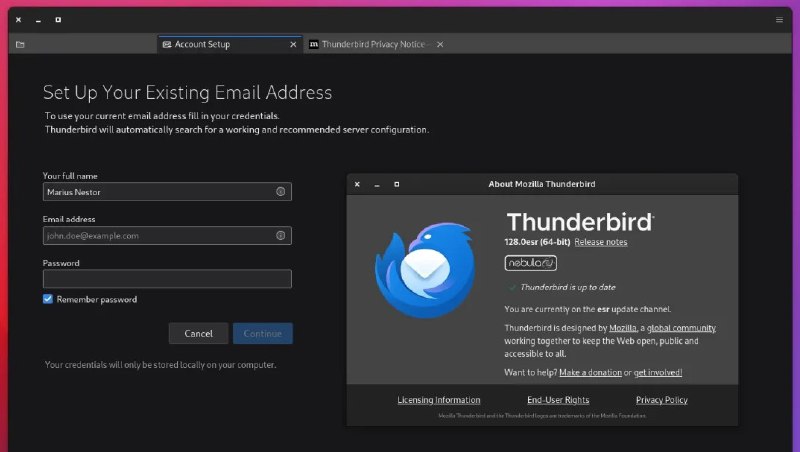Click the Cancel button
Screen dimensions: 800x452
pyautogui.click(x=198, y=333)
